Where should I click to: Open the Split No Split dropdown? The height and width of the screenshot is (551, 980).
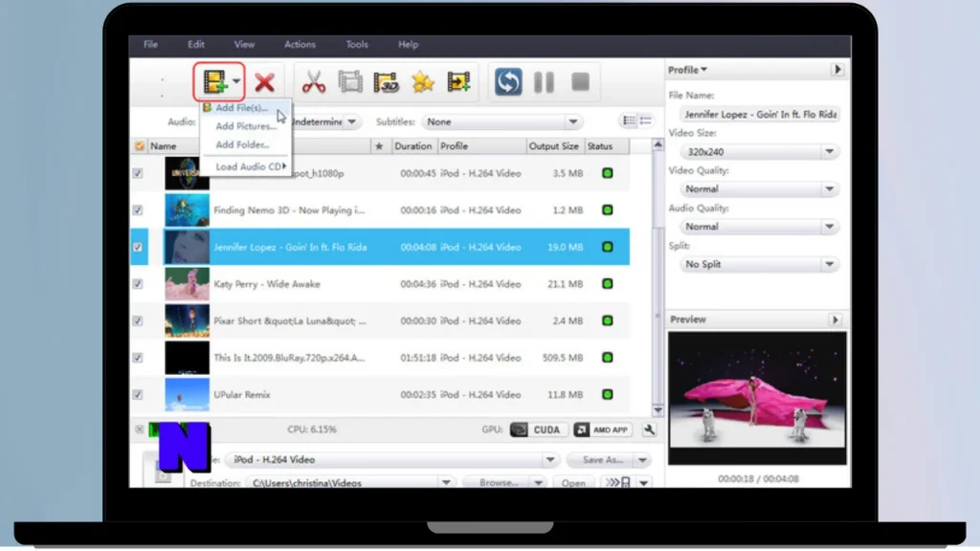pos(759,264)
